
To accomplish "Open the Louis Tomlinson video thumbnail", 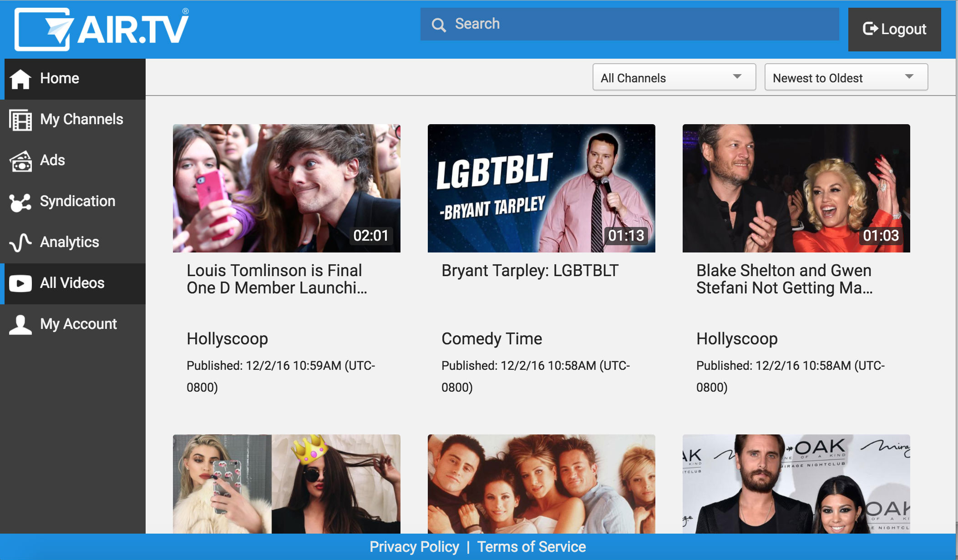I will (287, 188).
